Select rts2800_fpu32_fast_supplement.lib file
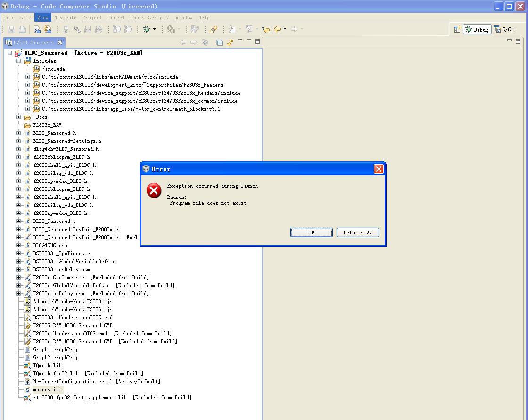Viewport: 528px width, 420px height. [x=80, y=398]
